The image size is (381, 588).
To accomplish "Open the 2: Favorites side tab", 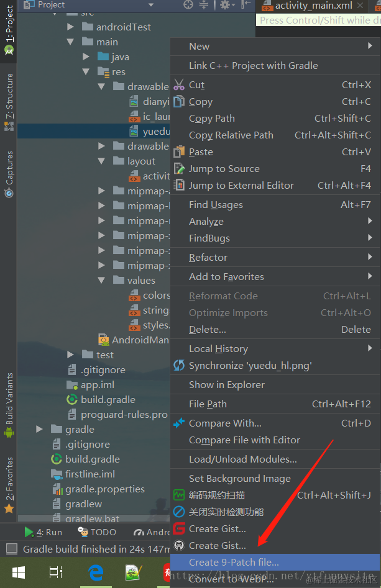I will [9, 486].
